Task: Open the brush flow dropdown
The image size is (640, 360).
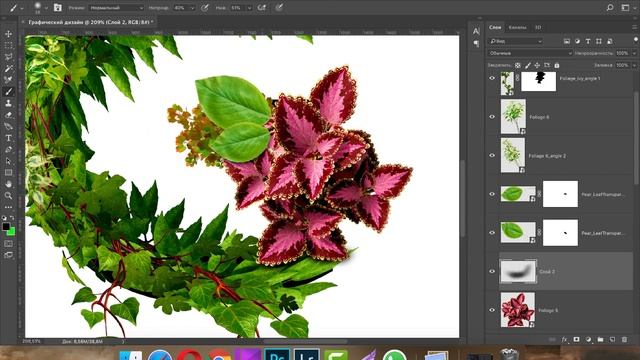Action: (x=249, y=8)
